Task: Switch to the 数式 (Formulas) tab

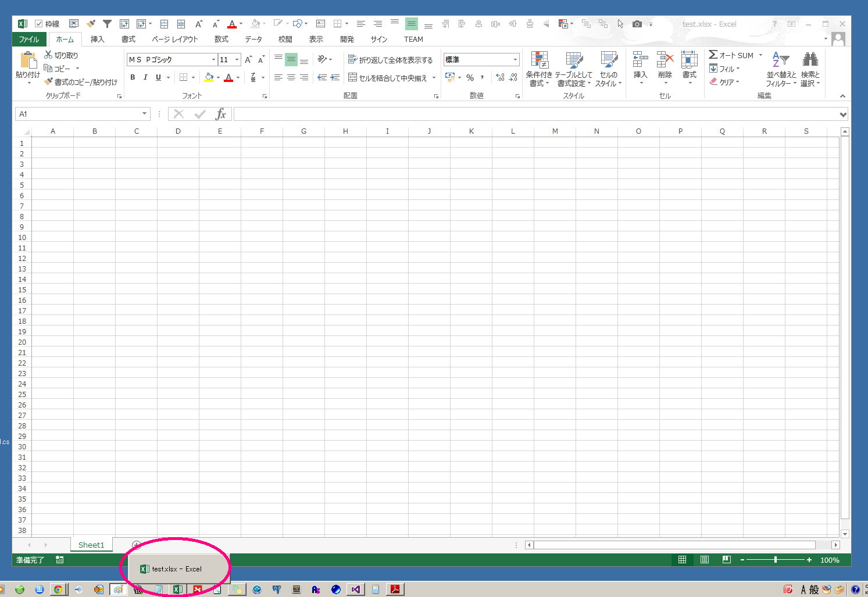Action: (222, 39)
